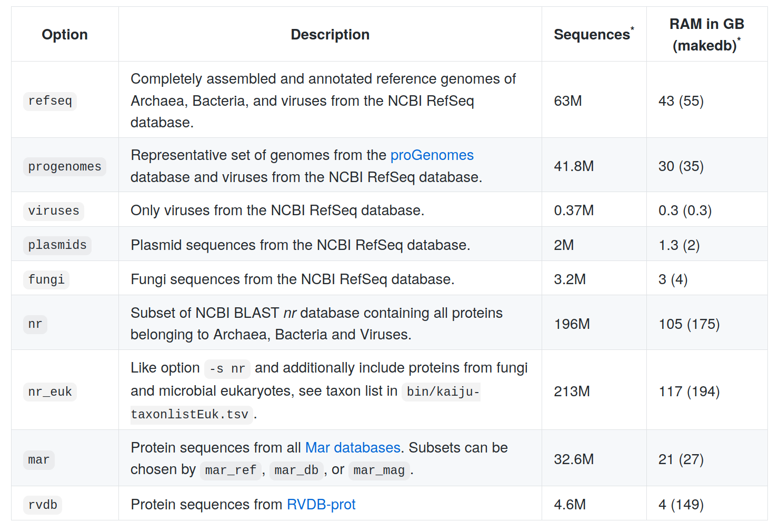The image size is (779, 532).
Task: Open the Mar databases link
Action: [x=353, y=448]
